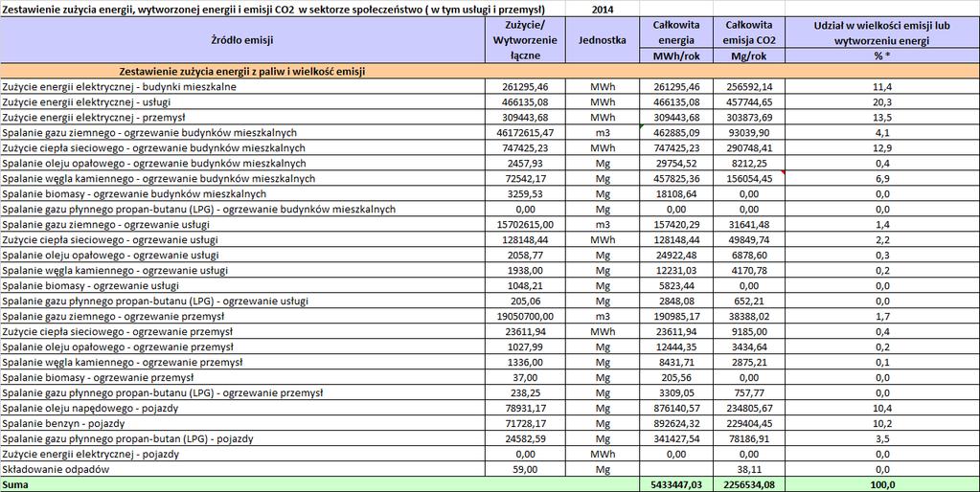Select the Źródło emisji header cell
The height and width of the screenshot is (492, 980).
[x=242, y=40]
